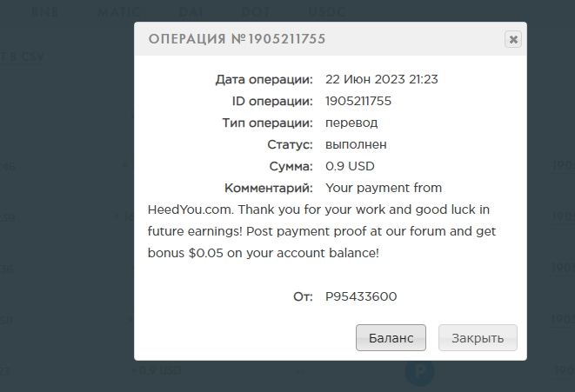Close the operation dialog with the X icon

[513, 39]
